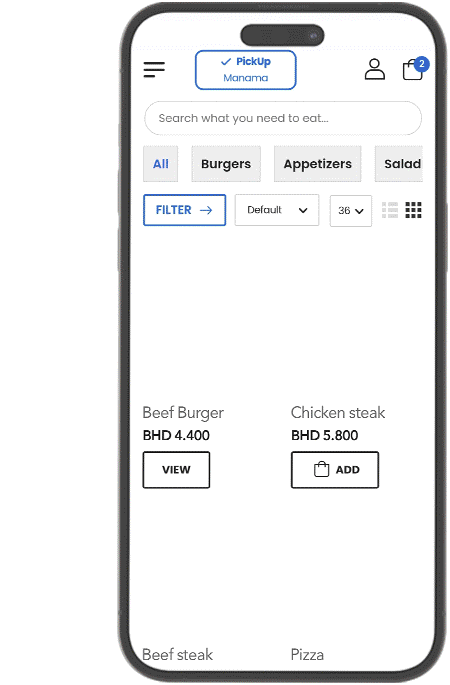Image resolution: width=450 pixels, height=685 pixels.
Task: Open the hamburger menu icon
Action: click(154, 69)
